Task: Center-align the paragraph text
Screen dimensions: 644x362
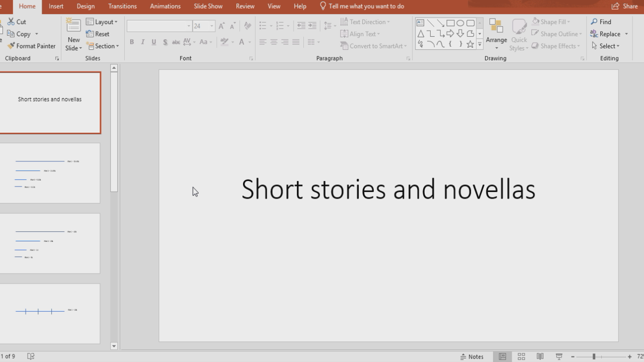Action: click(x=274, y=42)
